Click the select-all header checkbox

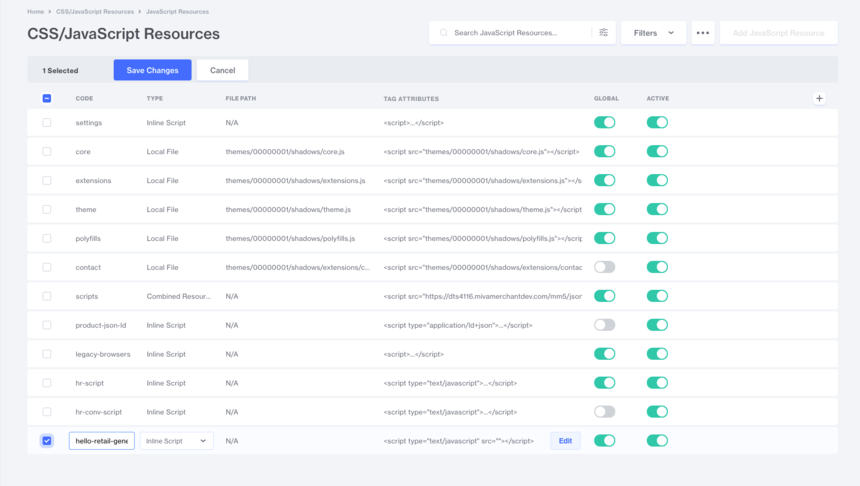pyautogui.click(x=47, y=98)
